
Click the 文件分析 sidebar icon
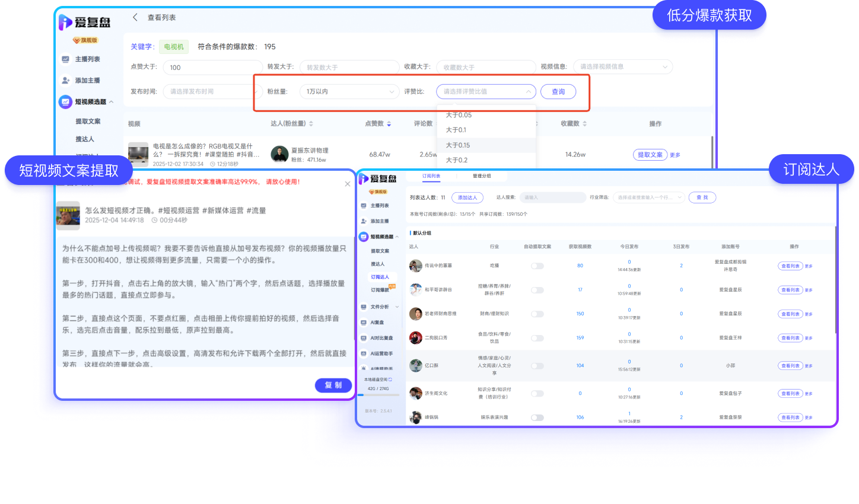pyautogui.click(x=364, y=307)
